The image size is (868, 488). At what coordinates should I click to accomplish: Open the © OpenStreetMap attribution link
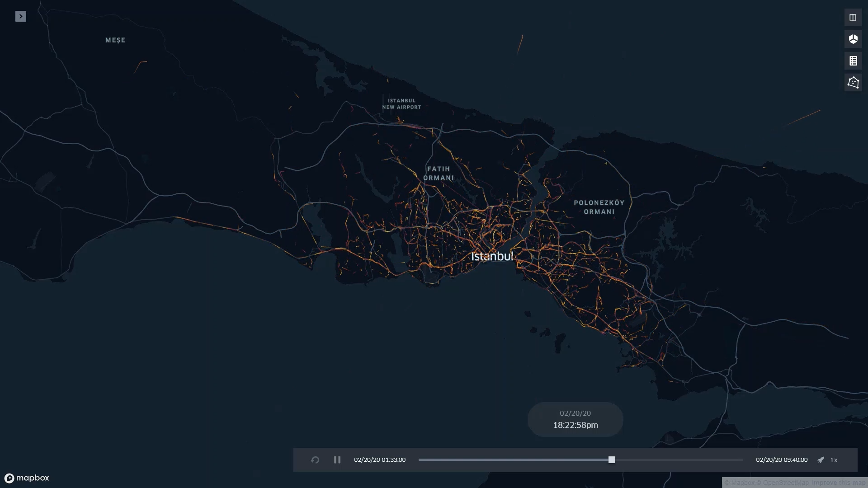pos(783,483)
